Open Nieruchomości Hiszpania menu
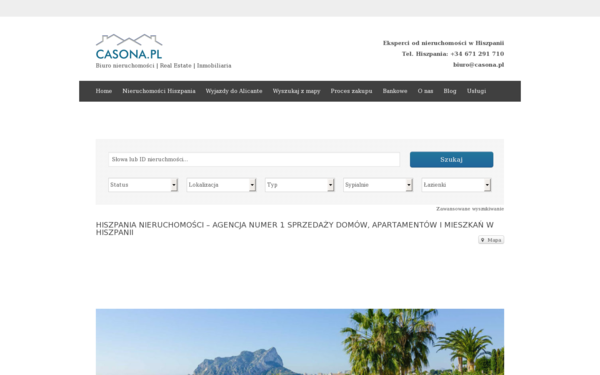The height and width of the screenshot is (375, 600). point(159,91)
